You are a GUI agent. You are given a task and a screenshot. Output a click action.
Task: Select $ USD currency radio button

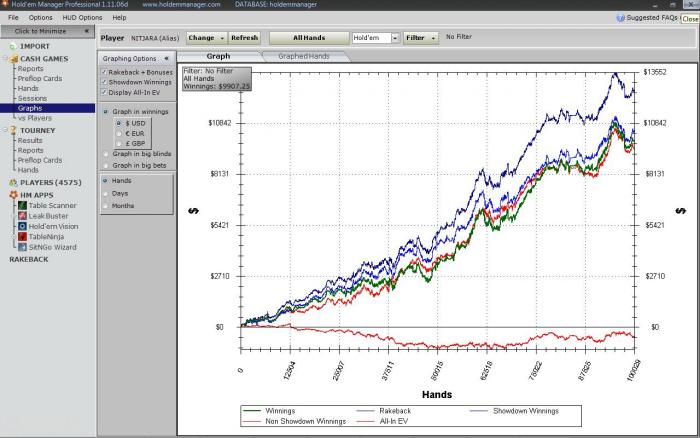[119, 123]
